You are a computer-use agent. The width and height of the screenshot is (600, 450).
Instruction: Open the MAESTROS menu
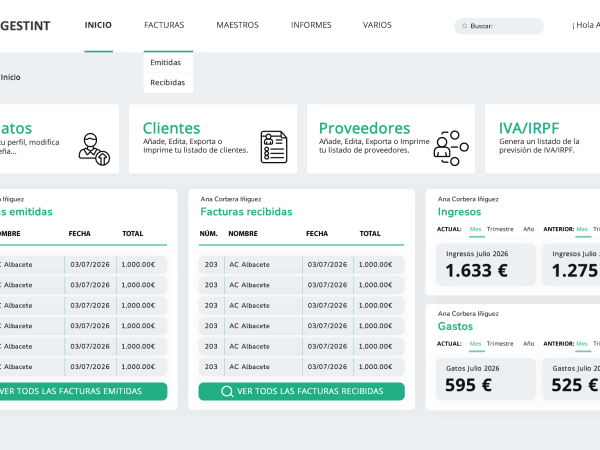(x=238, y=25)
